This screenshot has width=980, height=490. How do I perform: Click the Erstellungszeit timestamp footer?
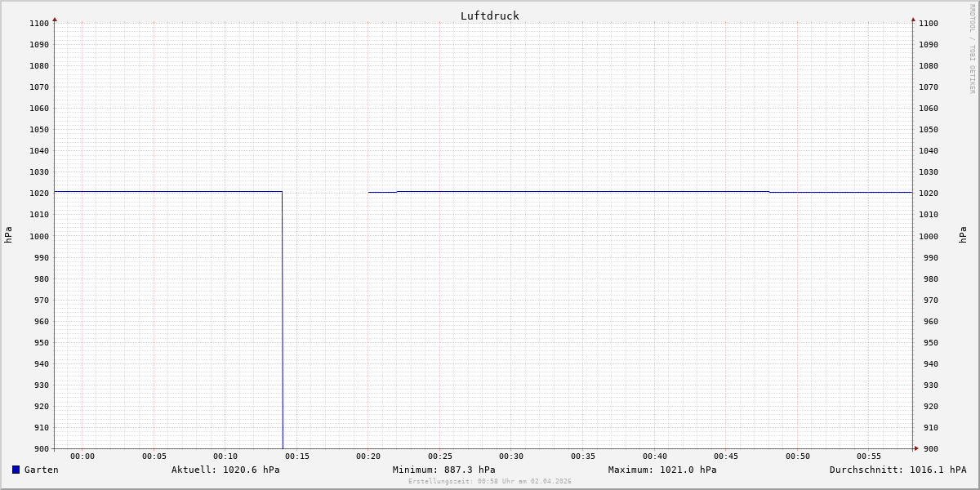tap(490, 482)
